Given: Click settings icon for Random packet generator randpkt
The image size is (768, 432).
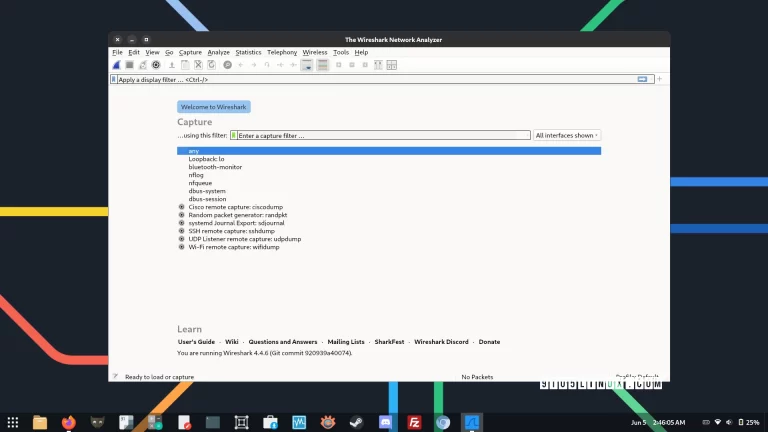Looking at the screenshot, I should (x=182, y=215).
